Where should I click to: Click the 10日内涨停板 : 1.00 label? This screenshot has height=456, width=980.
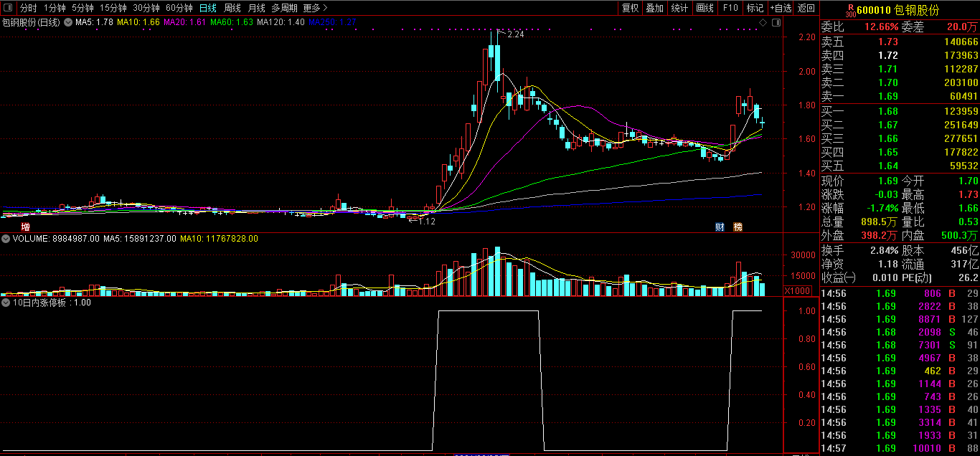[x=52, y=303]
